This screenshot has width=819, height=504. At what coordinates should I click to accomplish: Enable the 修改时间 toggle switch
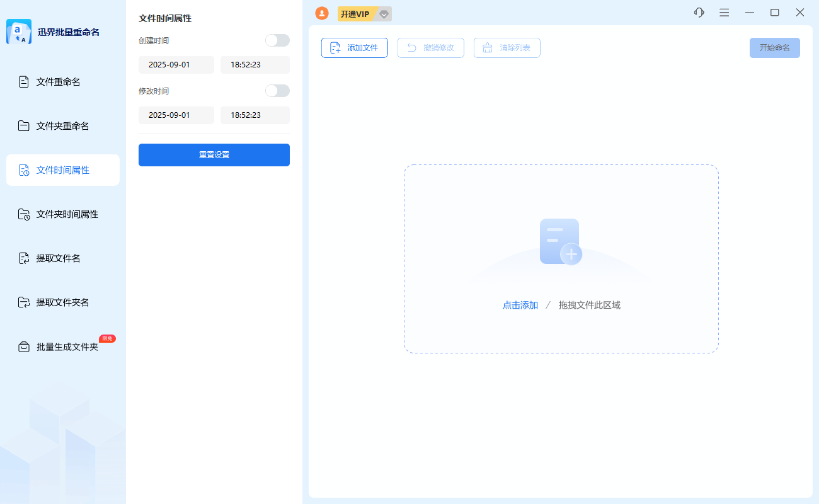[277, 90]
